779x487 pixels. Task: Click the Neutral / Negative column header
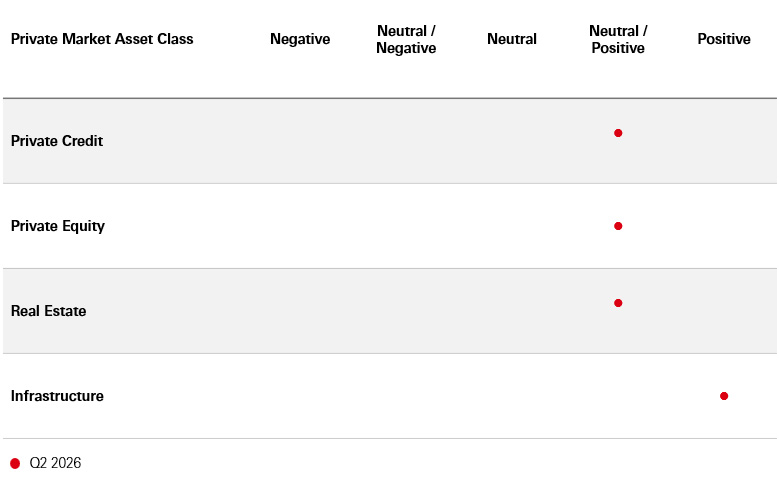pyautogui.click(x=406, y=40)
